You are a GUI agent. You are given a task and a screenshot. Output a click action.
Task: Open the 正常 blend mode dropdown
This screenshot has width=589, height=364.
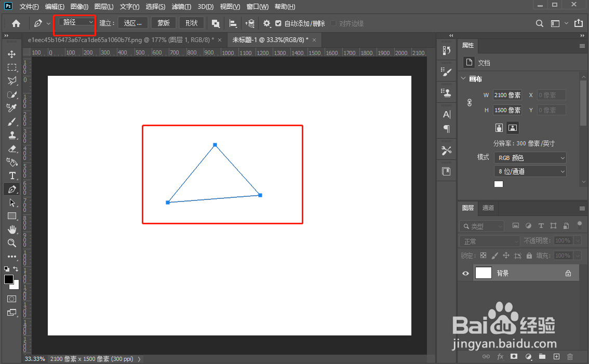pos(489,241)
